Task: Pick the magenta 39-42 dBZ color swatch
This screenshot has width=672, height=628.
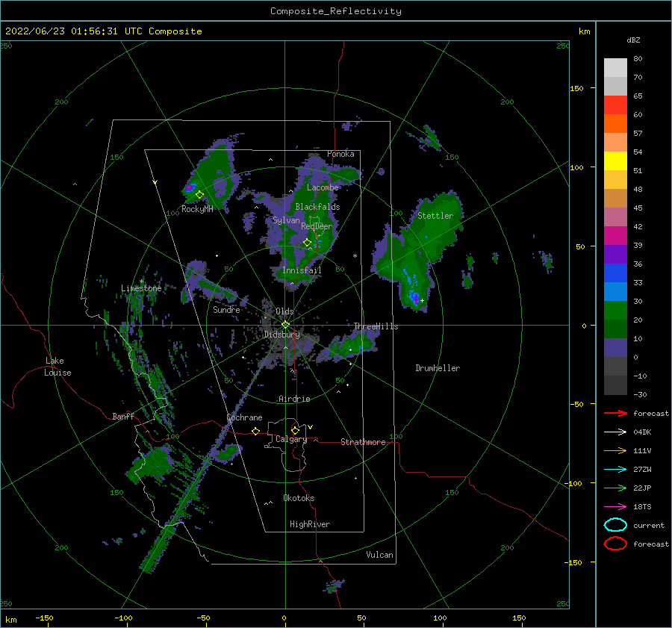Action: pyautogui.click(x=615, y=235)
